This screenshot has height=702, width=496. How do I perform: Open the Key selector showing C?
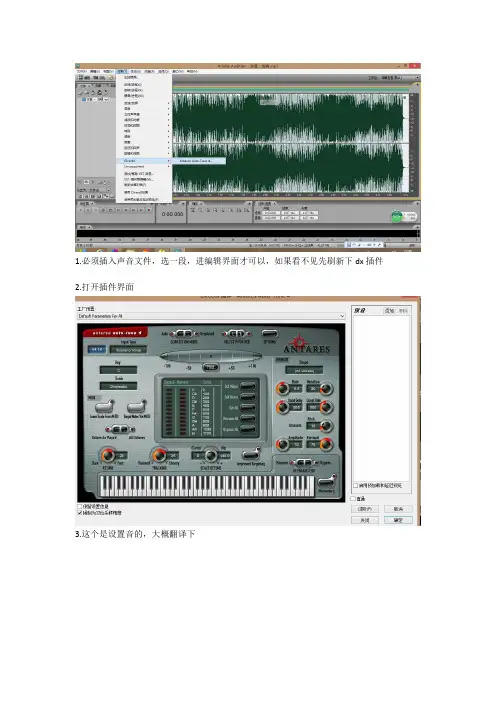tap(119, 370)
